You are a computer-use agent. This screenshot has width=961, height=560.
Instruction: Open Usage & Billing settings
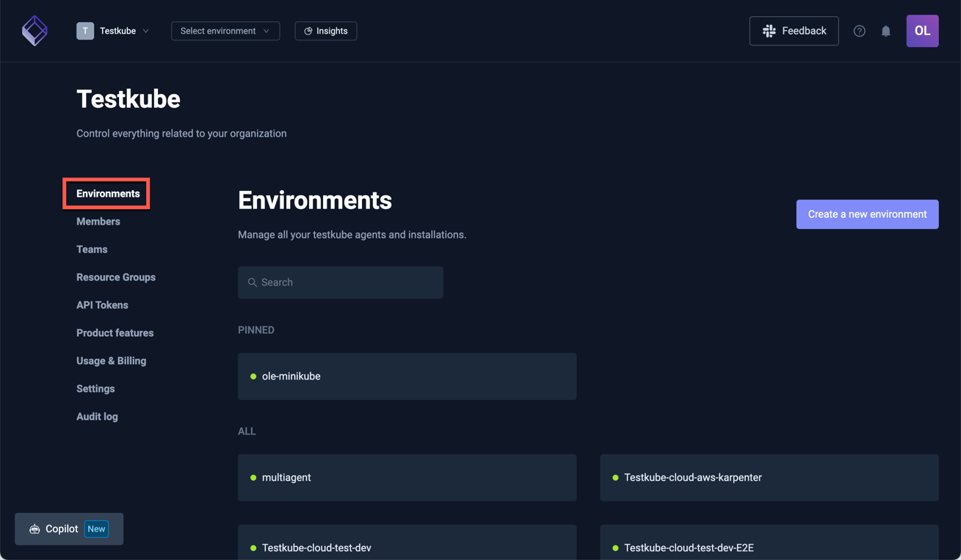click(111, 360)
